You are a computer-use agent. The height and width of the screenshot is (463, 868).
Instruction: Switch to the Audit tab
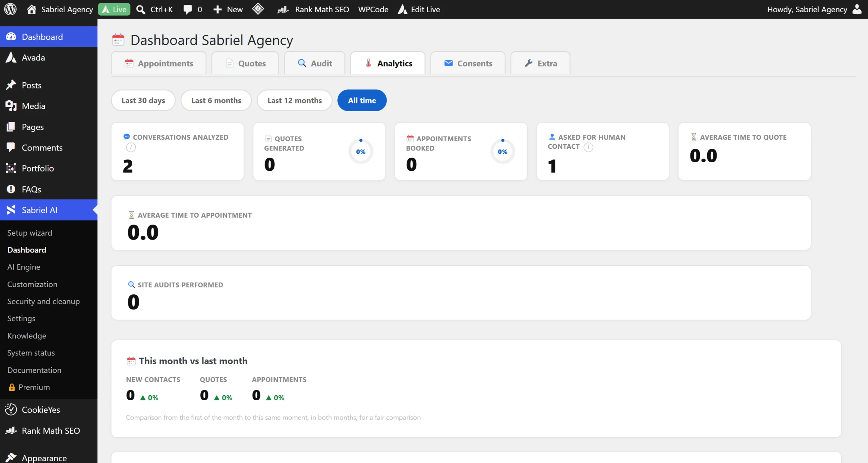point(315,63)
